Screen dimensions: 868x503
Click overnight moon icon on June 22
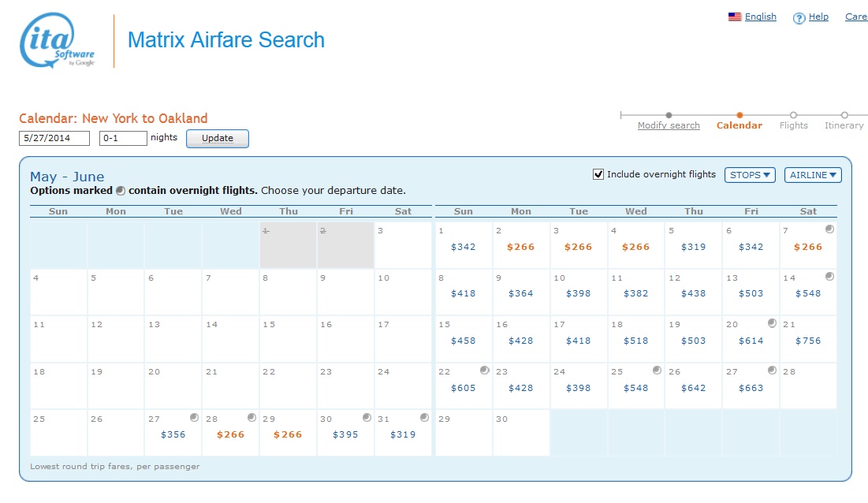[x=484, y=370]
